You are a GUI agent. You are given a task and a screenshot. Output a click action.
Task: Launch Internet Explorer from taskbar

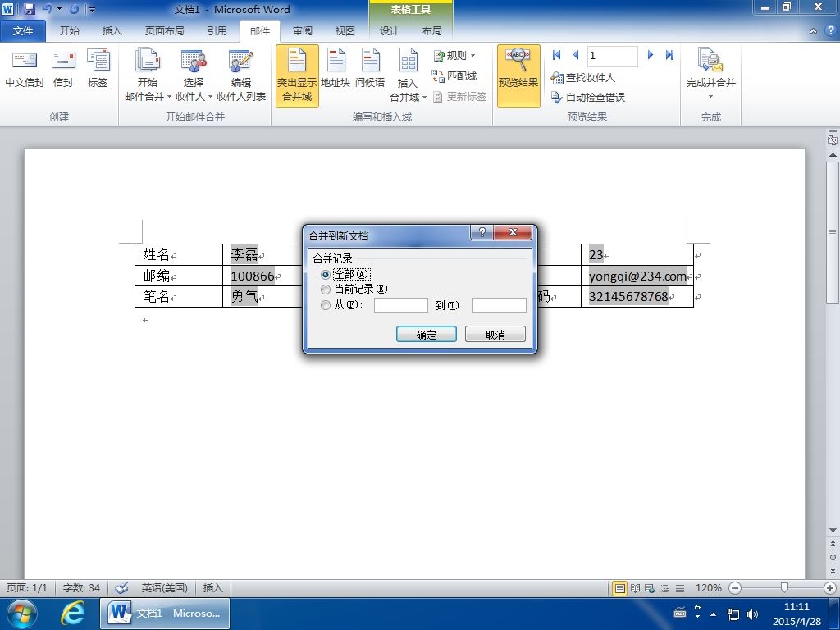click(x=72, y=614)
